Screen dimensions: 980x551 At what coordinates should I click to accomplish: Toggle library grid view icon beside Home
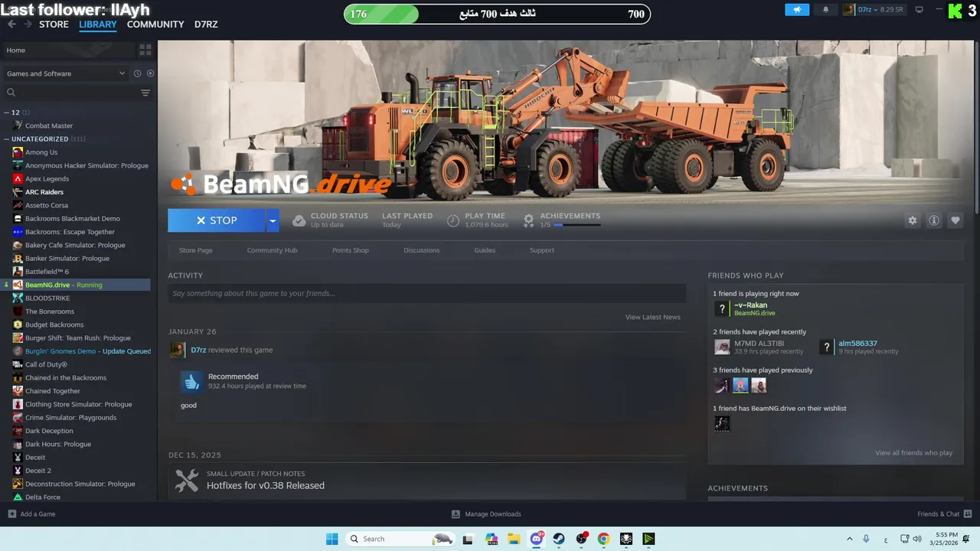145,50
